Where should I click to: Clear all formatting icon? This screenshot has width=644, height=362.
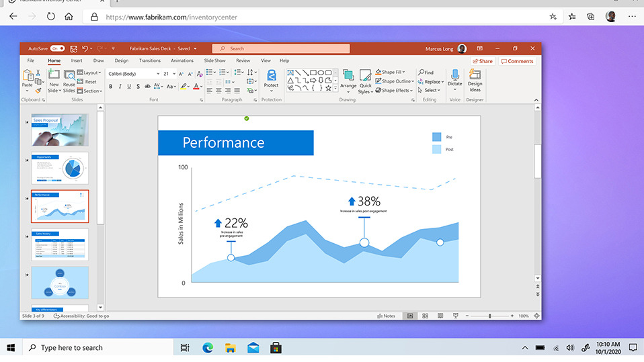200,74
